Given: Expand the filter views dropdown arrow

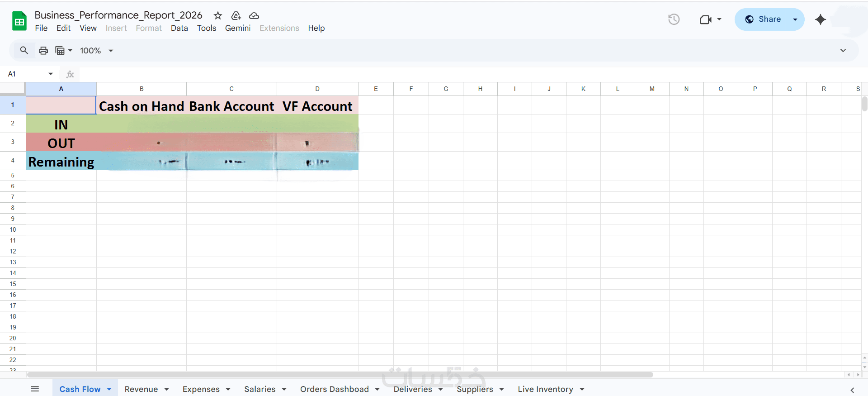Looking at the screenshot, I should pos(70,51).
